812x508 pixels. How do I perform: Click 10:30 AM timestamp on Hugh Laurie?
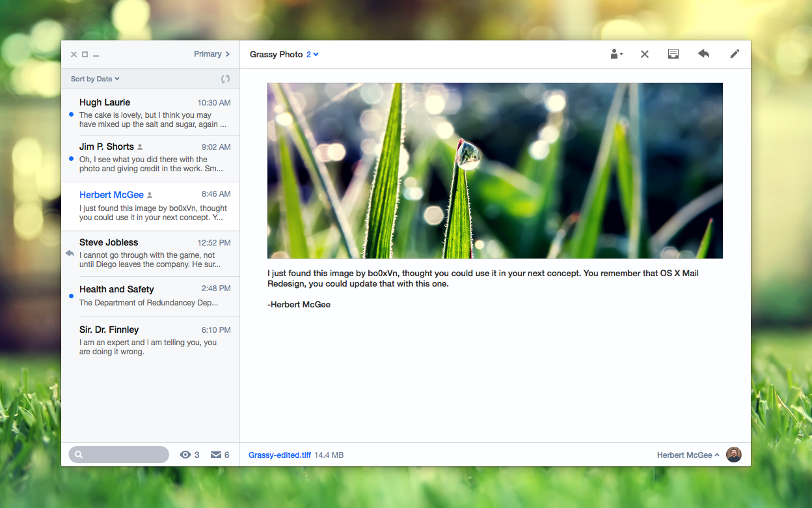click(x=214, y=103)
